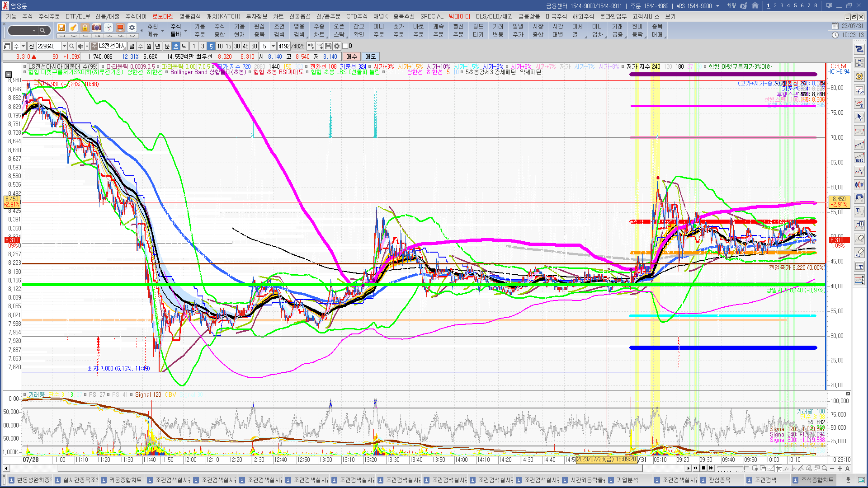Select the arrow pointer tool in right sidebar
Screen dimensions: 868x488
[x=859, y=117]
